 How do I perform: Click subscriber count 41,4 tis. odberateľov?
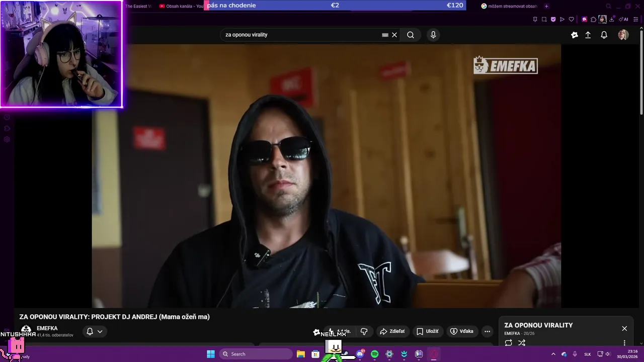[55, 335]
